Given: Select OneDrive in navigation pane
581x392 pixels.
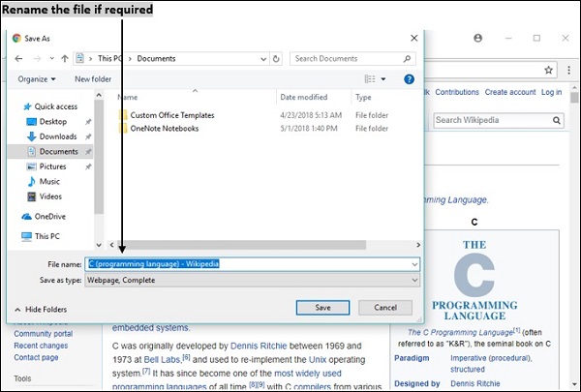Looking at the screenshot, I should pos(44,217).
